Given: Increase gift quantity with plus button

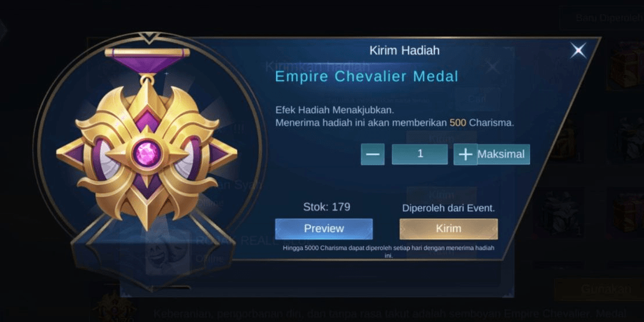Looking at the screenshot, I should (x=465, y=154).
